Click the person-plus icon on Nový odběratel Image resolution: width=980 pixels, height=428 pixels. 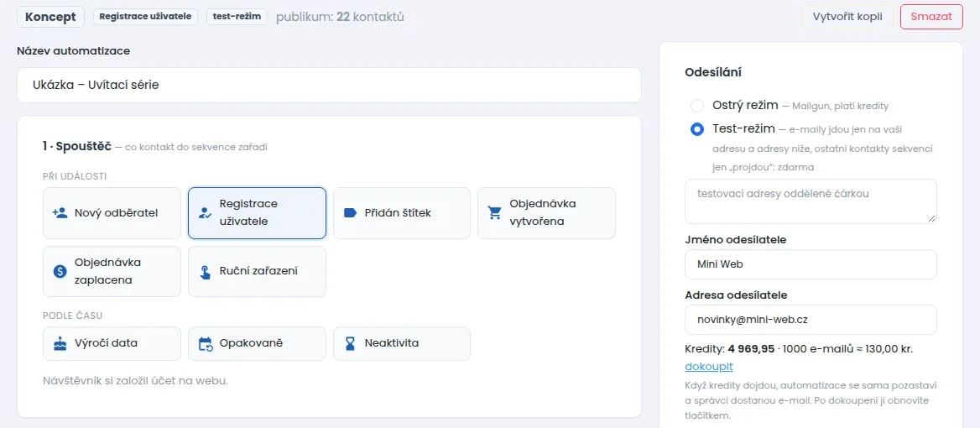tap(60, 213)
